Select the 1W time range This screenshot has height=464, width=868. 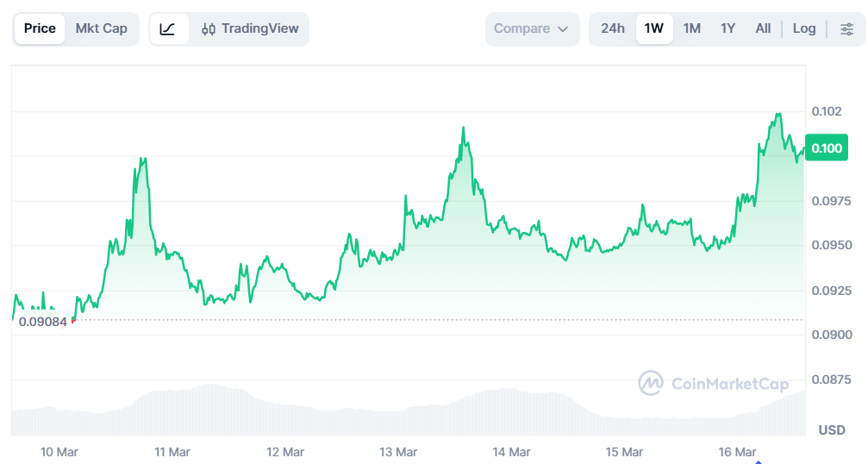654,28
